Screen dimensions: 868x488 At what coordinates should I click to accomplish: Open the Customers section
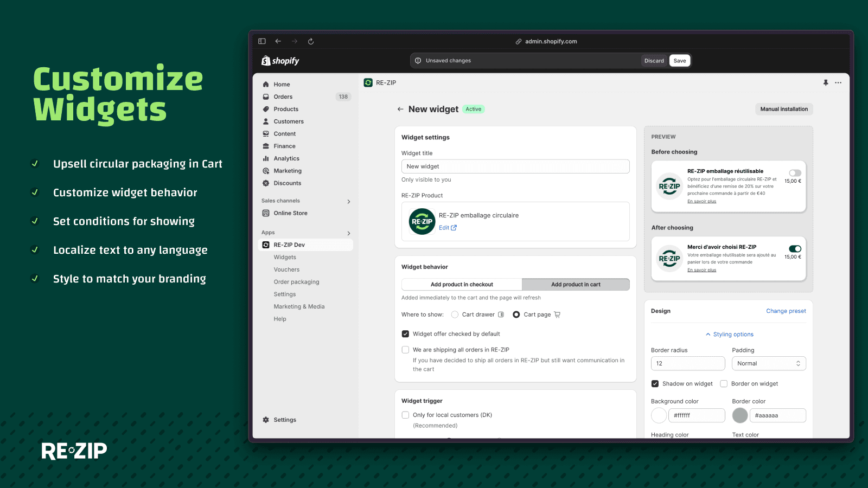[x=288, y=121]
